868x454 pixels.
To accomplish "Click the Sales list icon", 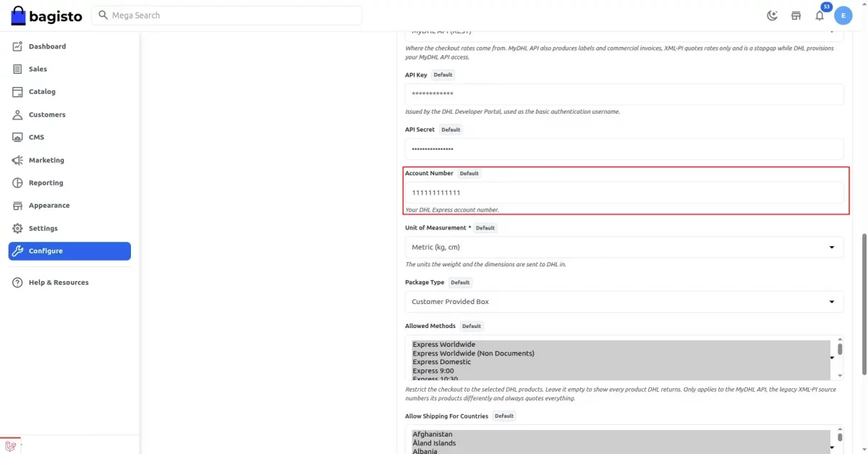I will 17,69.
